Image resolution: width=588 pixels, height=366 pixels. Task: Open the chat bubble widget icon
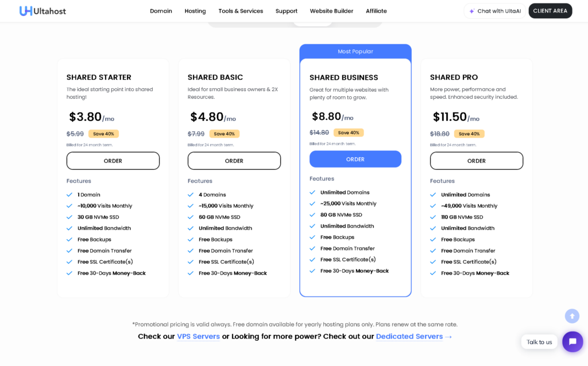tap(572, 342)
